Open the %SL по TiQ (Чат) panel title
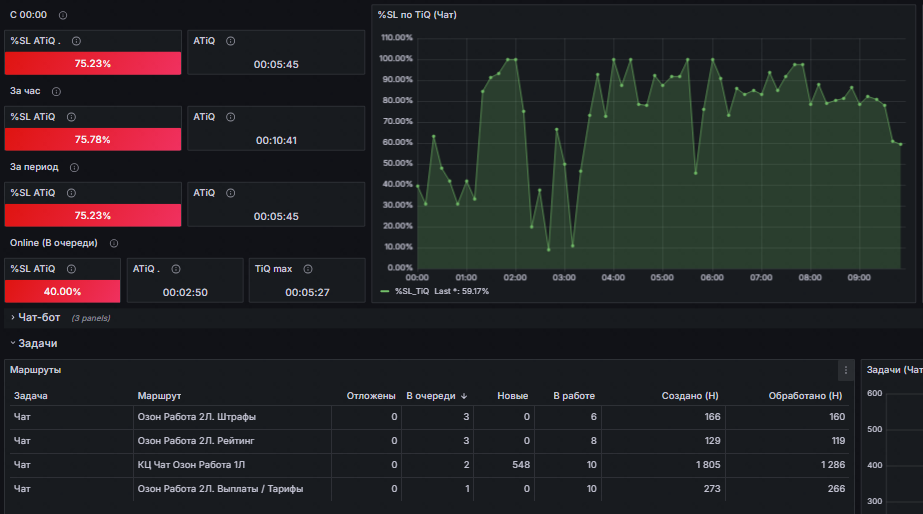923x514 pixels. click(x=417, y=15)
